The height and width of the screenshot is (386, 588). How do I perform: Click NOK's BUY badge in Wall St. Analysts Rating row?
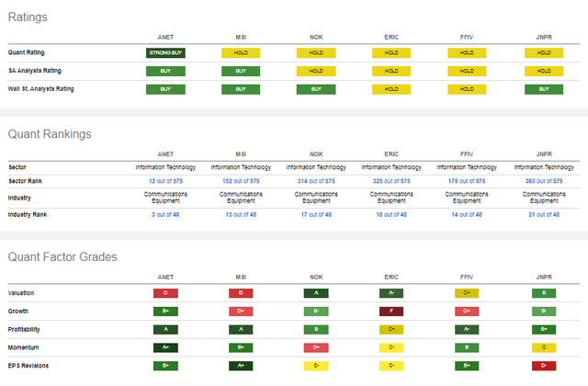[x=316, y=89]
